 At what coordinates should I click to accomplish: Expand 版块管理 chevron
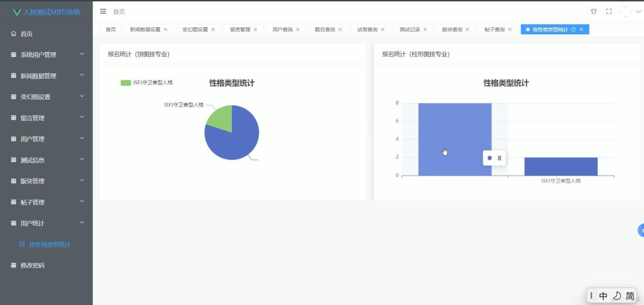pyautogui.click(x=82, y=180)
